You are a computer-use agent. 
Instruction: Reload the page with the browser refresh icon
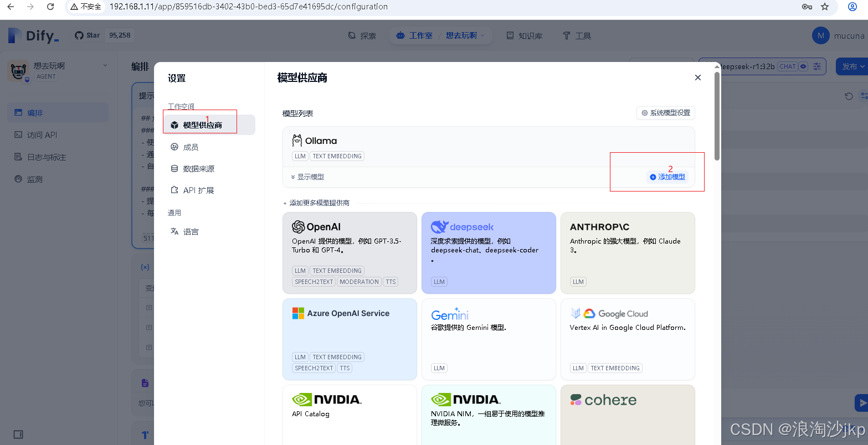(50, 7)
